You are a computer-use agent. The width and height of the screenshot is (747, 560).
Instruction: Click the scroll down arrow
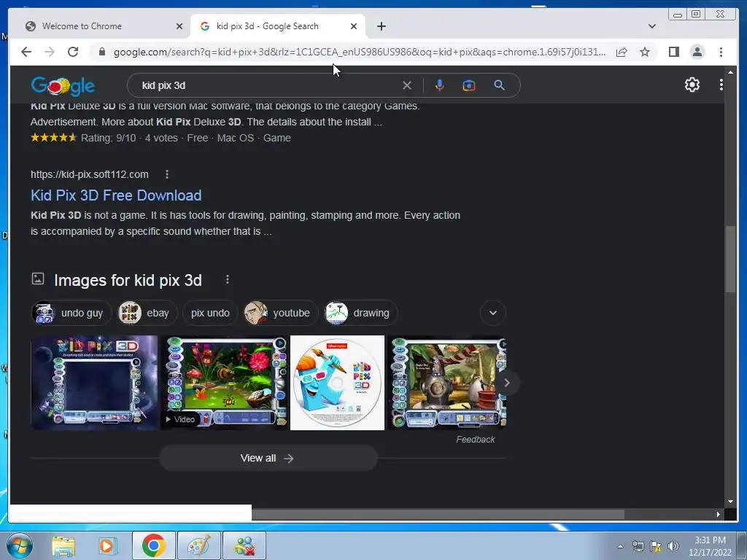(730, 502)
